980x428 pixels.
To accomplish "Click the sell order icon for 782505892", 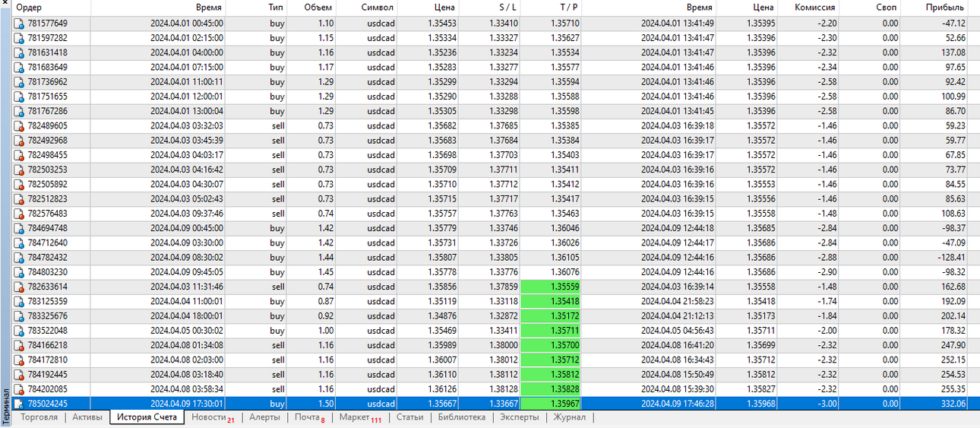I will [20, 184].
